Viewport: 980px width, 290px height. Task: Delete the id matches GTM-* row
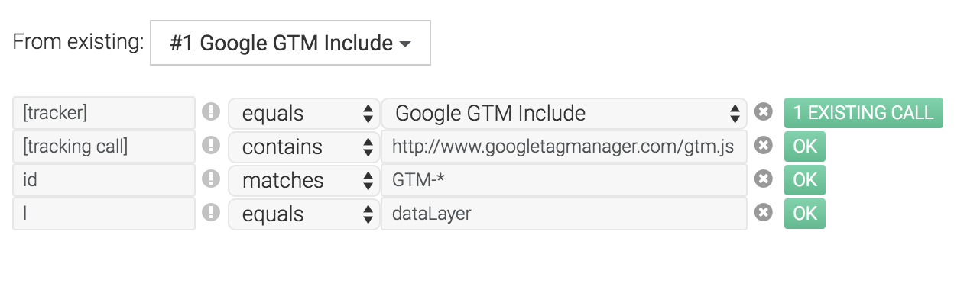[x=763, y=179]
